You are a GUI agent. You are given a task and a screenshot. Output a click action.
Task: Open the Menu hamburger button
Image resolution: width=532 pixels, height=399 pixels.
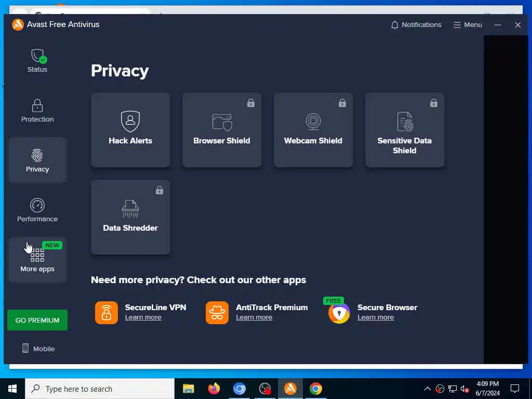(x=468, y=25)
